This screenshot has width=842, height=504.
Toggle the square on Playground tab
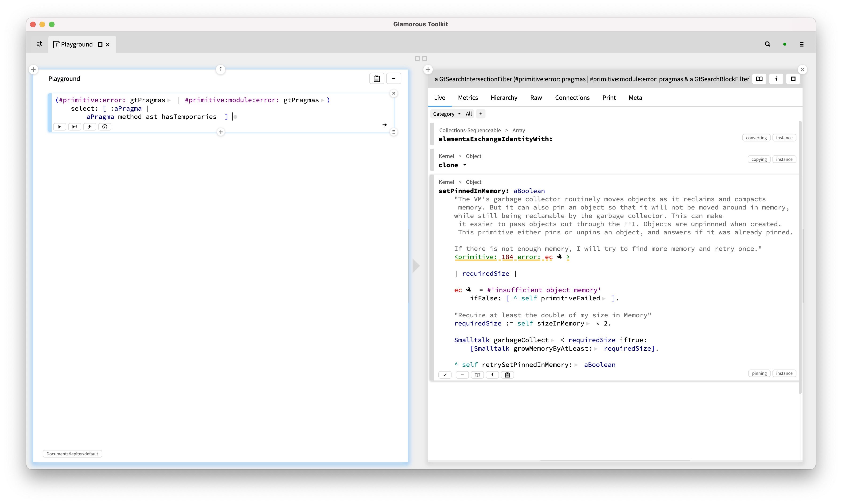100,44
